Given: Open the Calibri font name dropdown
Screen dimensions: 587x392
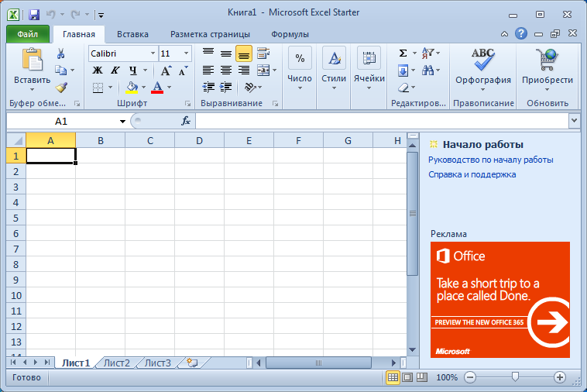Looking at the screenshot, I should (153, 53).
